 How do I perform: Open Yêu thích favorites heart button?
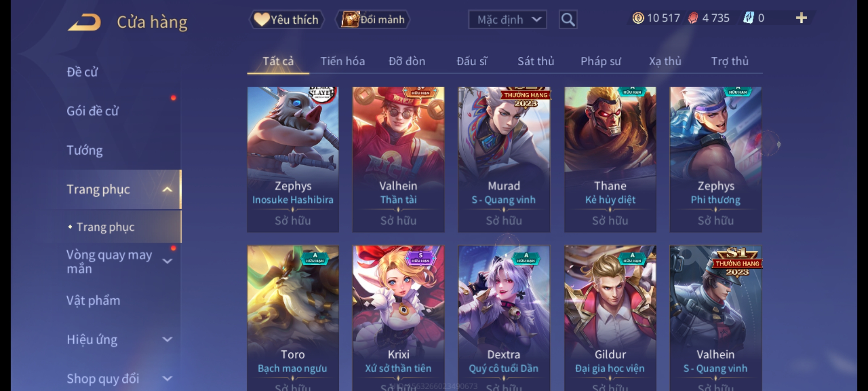click(286, 20)
